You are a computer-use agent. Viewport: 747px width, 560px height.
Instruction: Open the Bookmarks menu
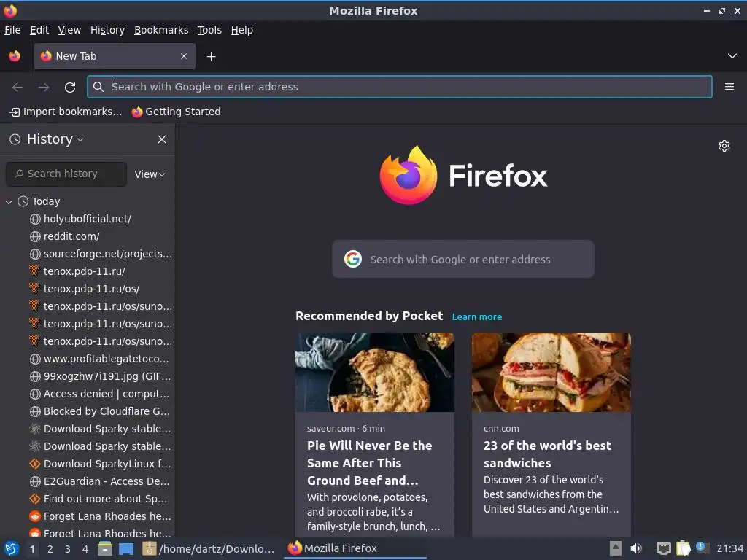tap(161, 30)
